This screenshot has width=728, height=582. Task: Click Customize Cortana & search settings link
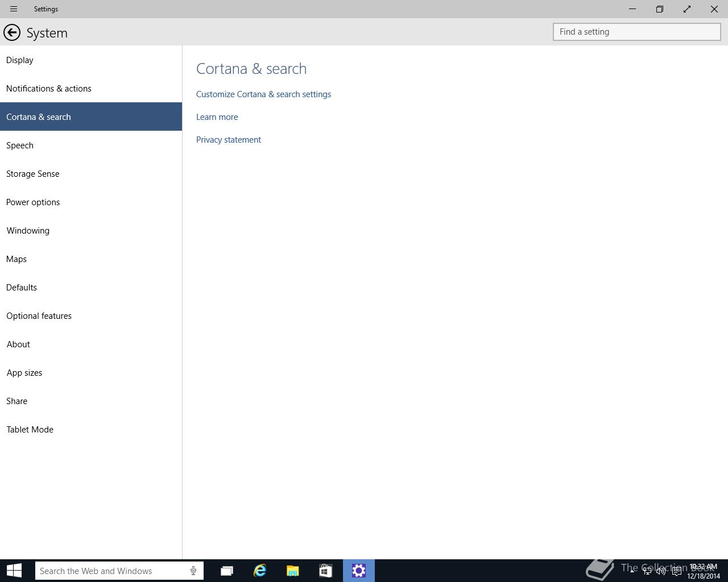(x=263, y=94)
